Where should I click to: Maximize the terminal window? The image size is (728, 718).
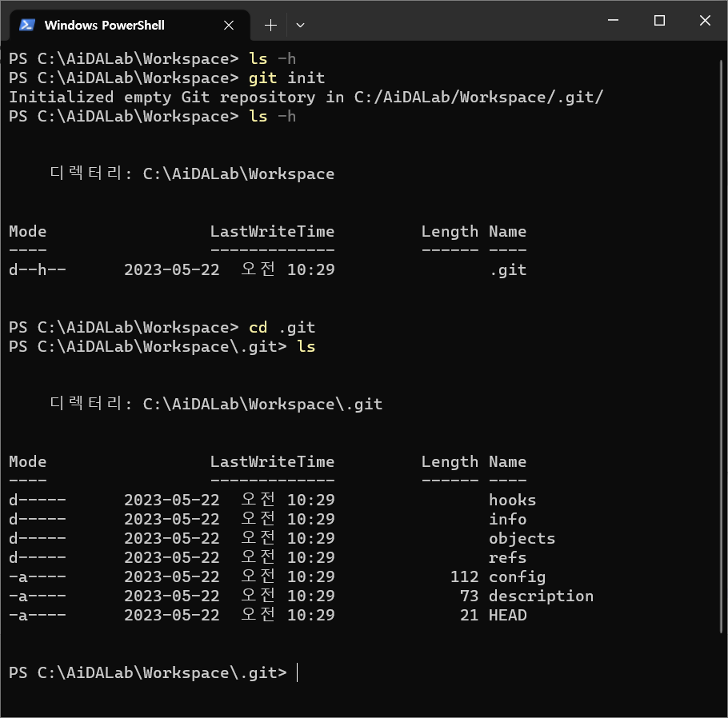(x=659, y=21)
